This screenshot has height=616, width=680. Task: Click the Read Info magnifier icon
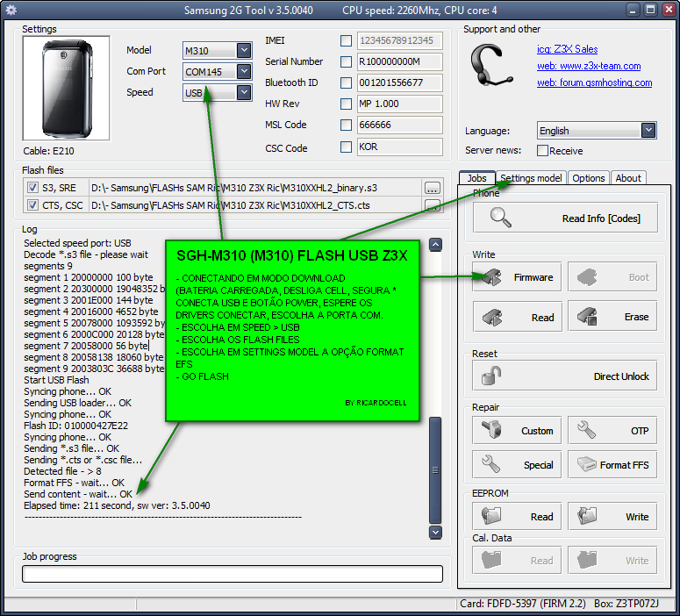[500, 218]
